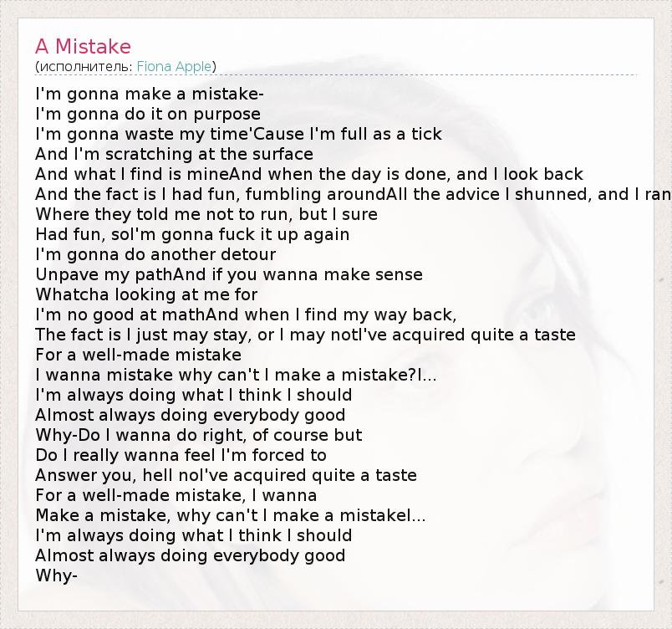The image size is (672, 629).
Task: Click the line 'Why-Do I wanna do right, of course but'
Action: pos(199,435)
